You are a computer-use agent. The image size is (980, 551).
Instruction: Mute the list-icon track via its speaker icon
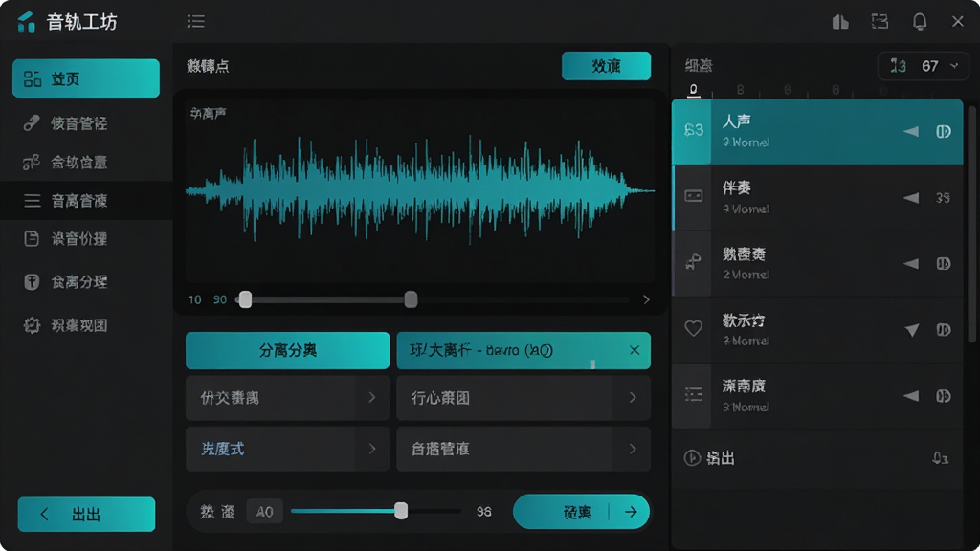coord(911,396)
